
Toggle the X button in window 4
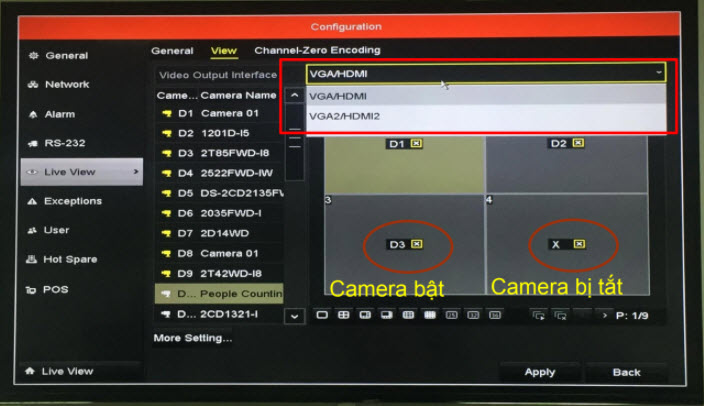pos(578,244)
